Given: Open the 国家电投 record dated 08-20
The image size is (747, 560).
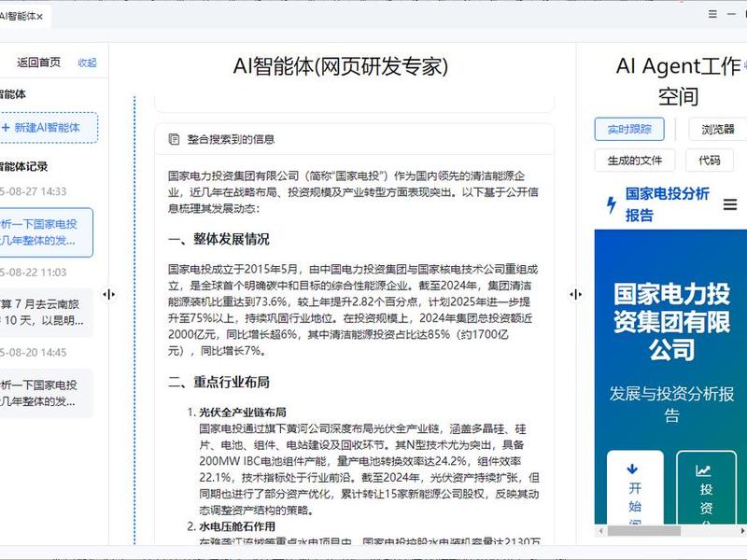Looking at the screenshot, I should click(x=46, y=393).
